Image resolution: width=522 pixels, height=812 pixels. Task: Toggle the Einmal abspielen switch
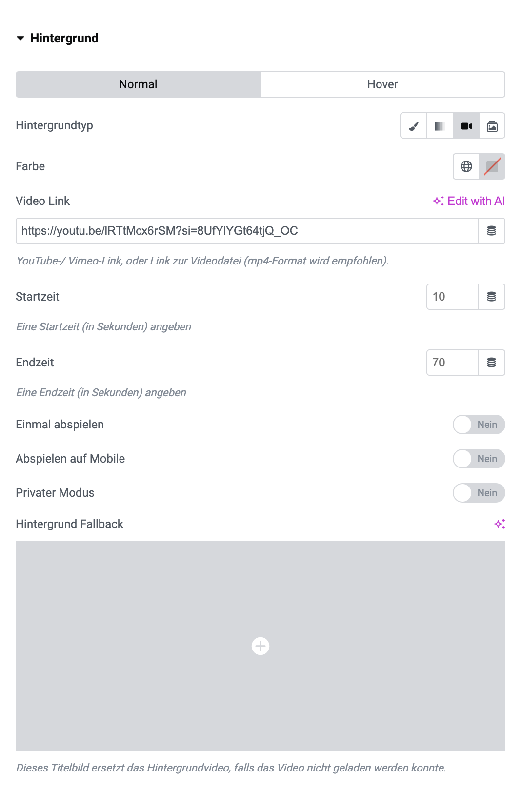tap(479, 425)
